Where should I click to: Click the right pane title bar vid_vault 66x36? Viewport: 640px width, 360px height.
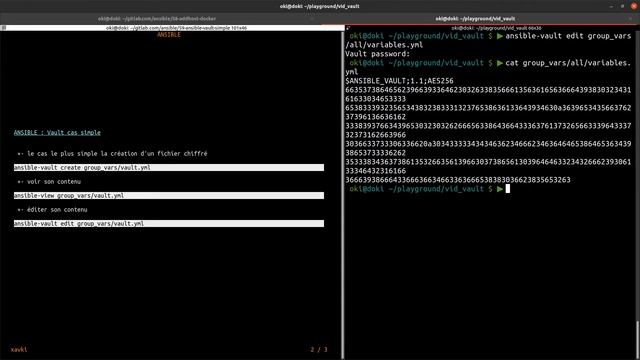(x=496, y=28)
